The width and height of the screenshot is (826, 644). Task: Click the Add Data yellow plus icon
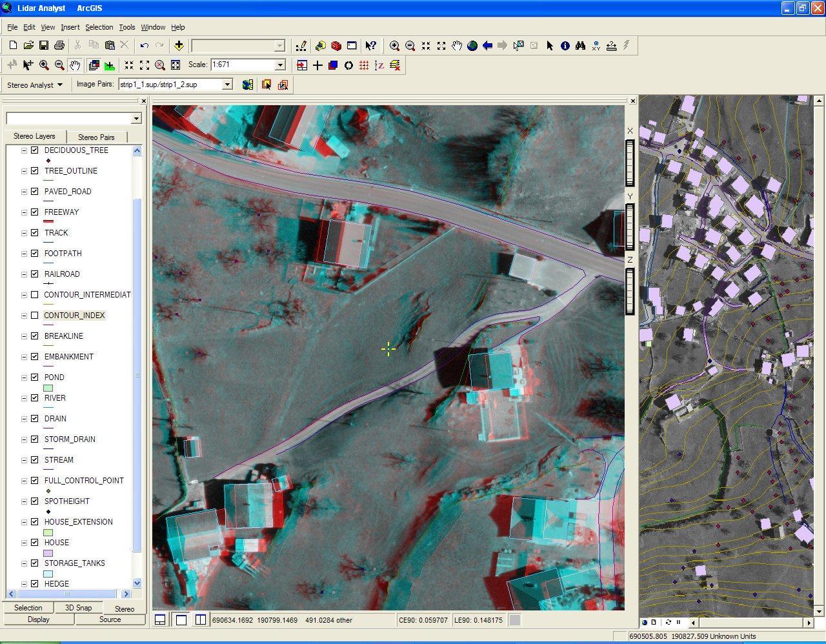[179, 45]
